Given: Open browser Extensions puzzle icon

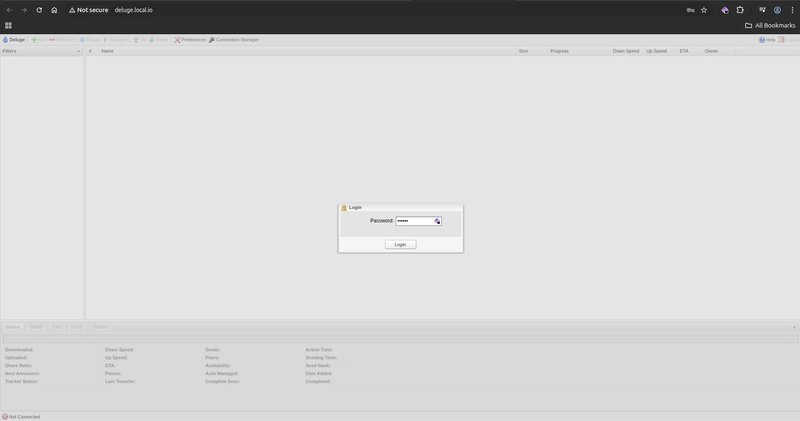Looking at the screenshot, I should 740,10.
